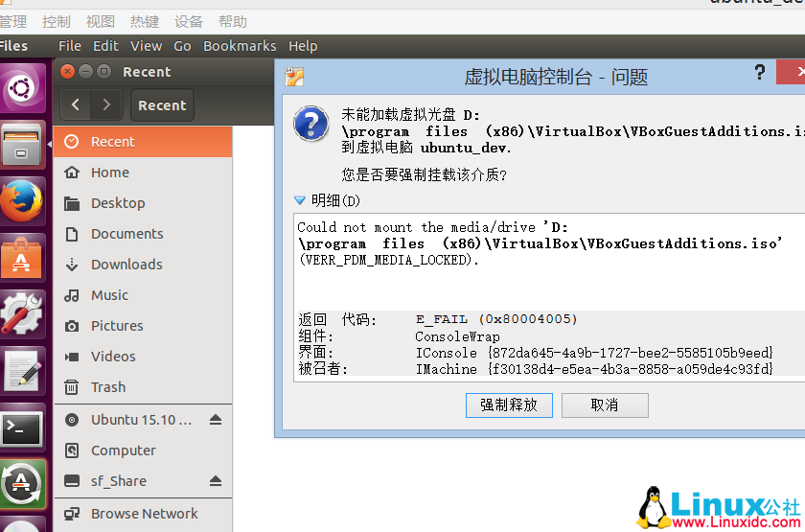
Task: Click the Music note icon in sidebar
Action: pyautogui.click(x=71, y=295)
